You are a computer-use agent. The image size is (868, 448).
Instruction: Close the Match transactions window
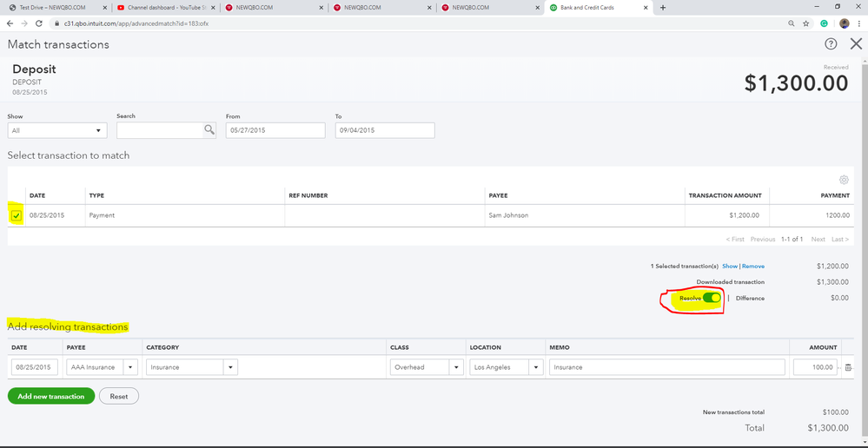point(856,44)
